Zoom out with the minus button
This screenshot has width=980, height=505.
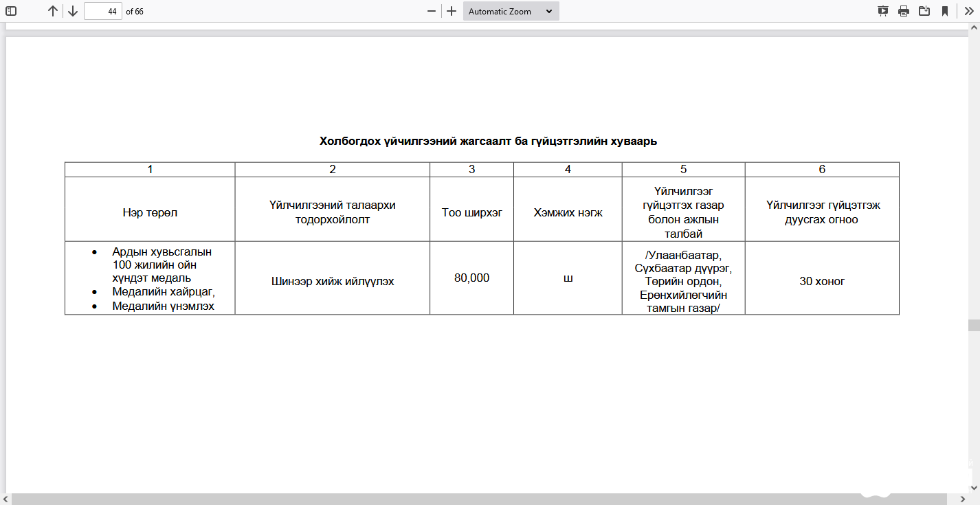432,11
